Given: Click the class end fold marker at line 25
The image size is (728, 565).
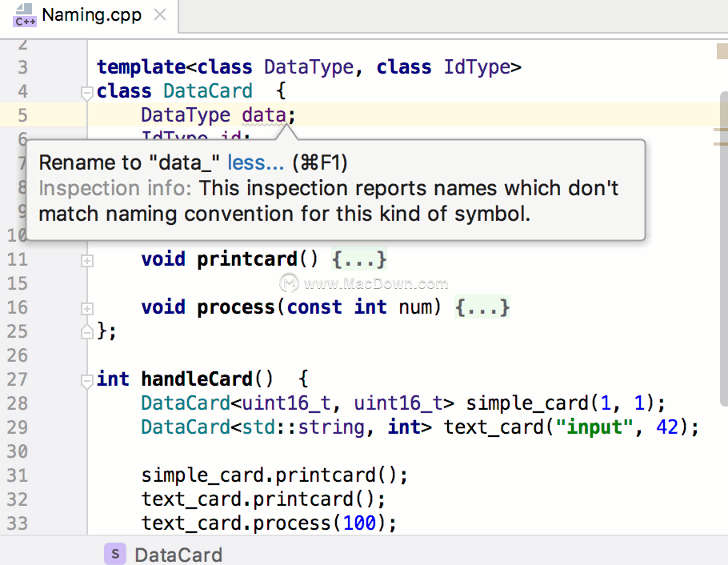Looking at the screenshot, I should [87, 332].
